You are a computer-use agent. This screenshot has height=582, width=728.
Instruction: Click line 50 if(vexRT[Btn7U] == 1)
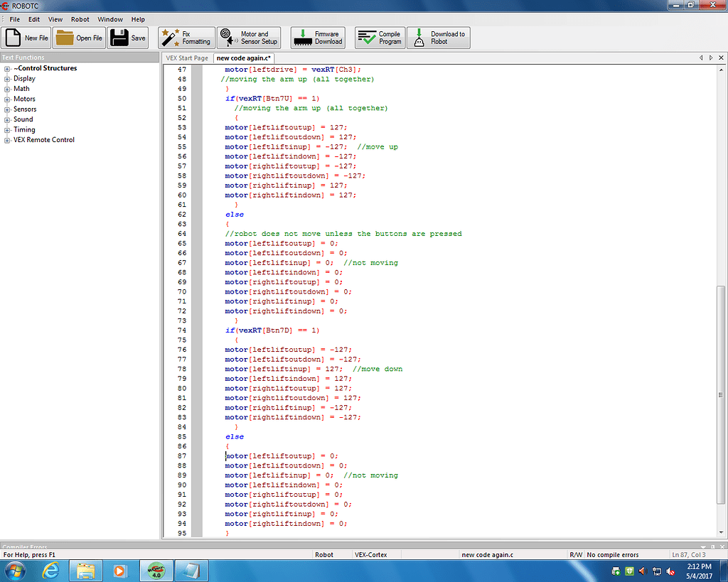(x=272, y=98)
